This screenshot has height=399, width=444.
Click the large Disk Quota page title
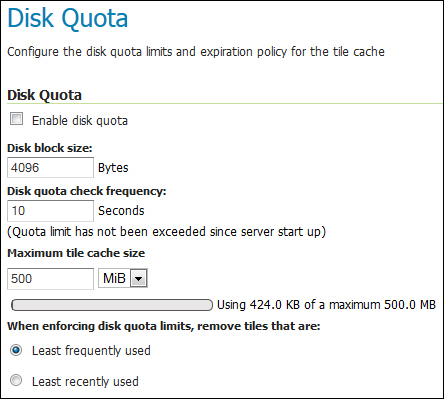coord(68,18)
